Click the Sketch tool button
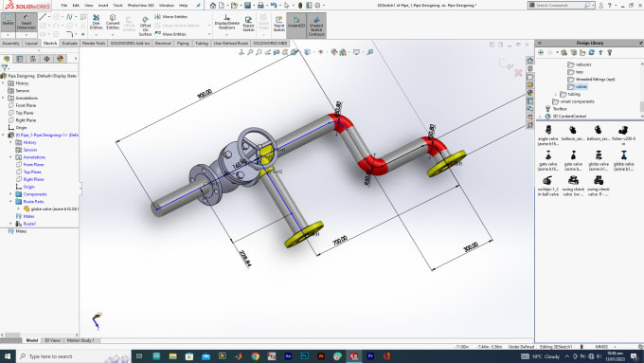The width and height of the screenshot is (644, 363). pos(8,22)
